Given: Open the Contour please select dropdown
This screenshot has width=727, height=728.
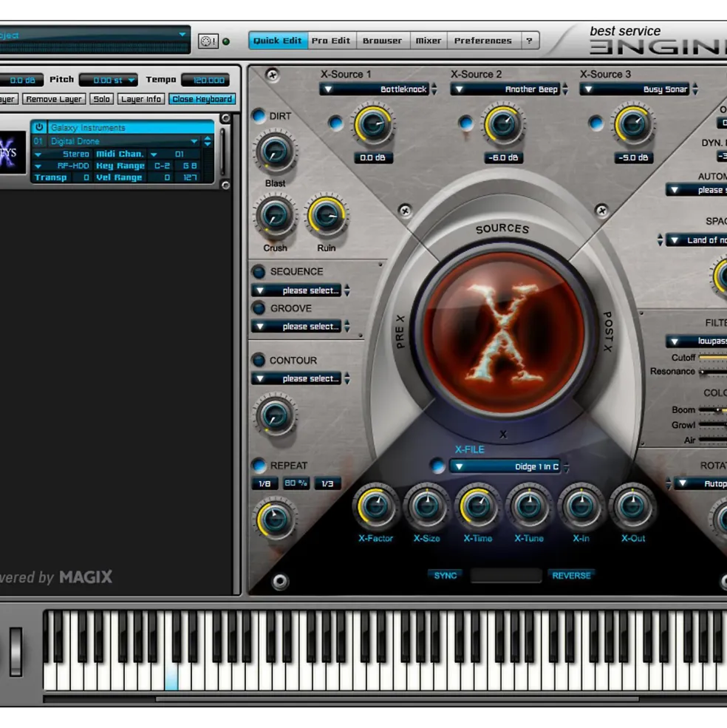Looking at the screenshot, I should (x=296, y=378).
